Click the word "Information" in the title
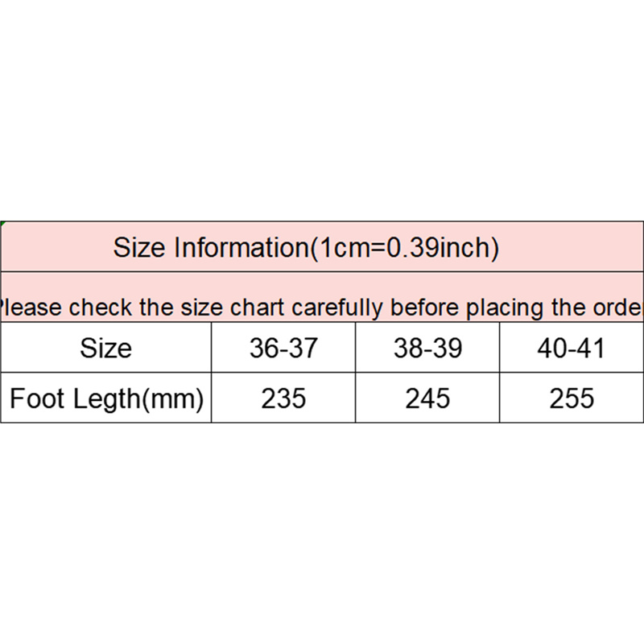This screenshot has height=644, width=644. (x=242, y=247)
